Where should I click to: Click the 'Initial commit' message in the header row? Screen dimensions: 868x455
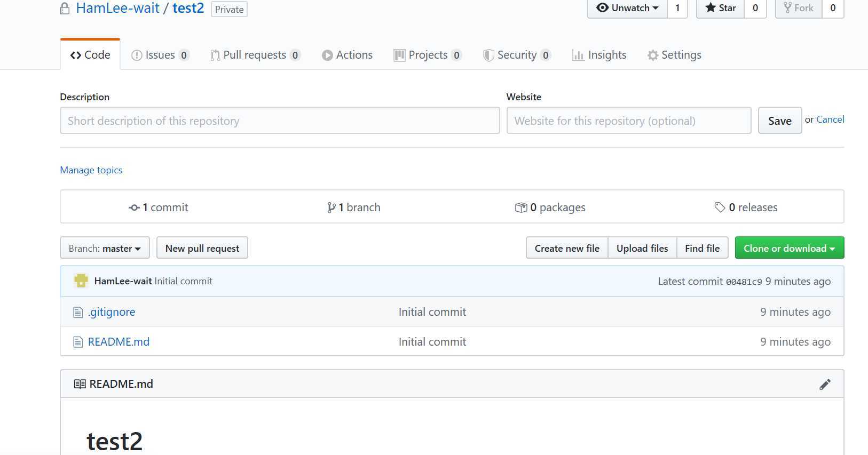point(183,281)
